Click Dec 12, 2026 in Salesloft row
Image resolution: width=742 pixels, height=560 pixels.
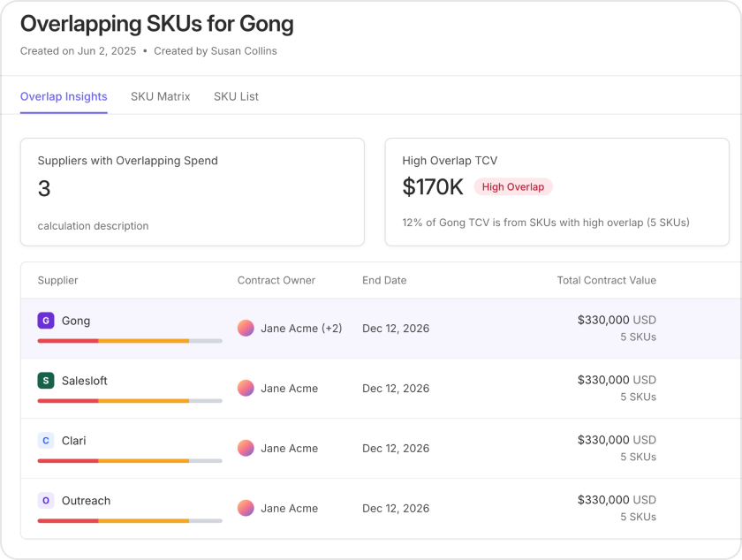[396, 388]
